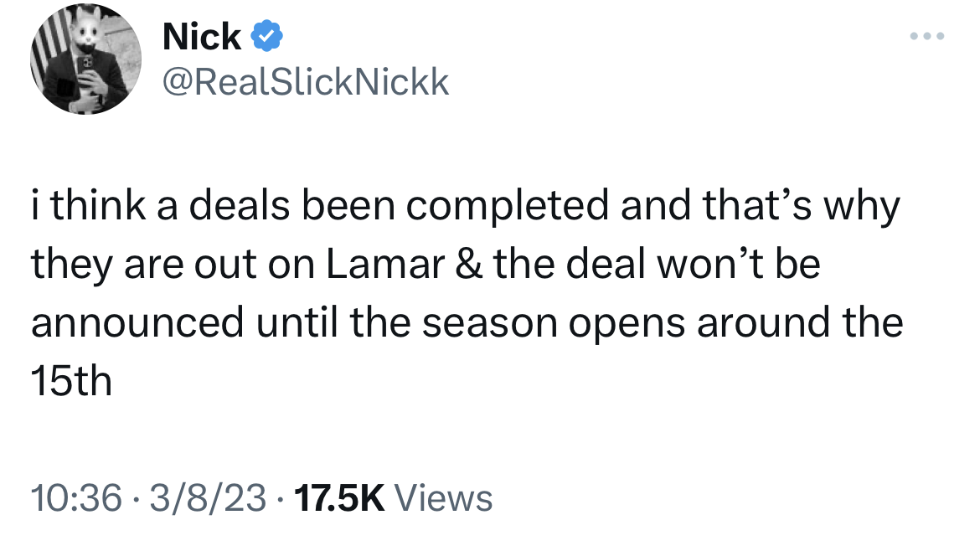Open the @RealSlickNickk handle link
The width and height of the screenshot is (980, 551).
coord(305,83)
